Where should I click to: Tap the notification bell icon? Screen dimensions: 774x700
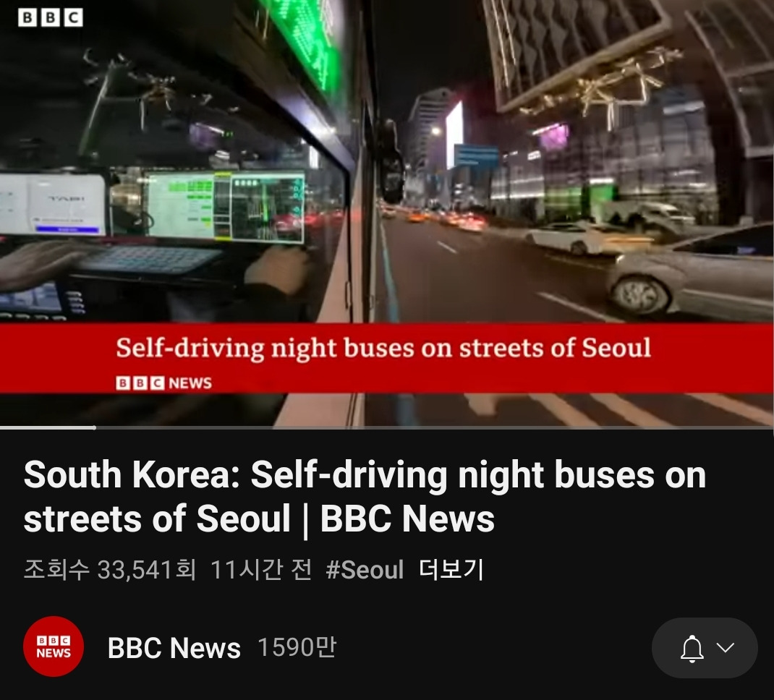coord(692,648)
